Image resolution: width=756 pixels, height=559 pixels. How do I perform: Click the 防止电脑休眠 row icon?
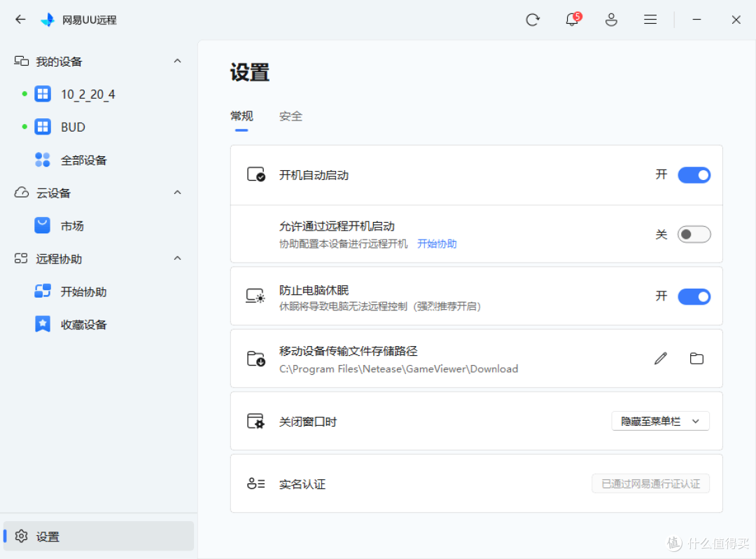pyautogui.click(x=255, y=296)
